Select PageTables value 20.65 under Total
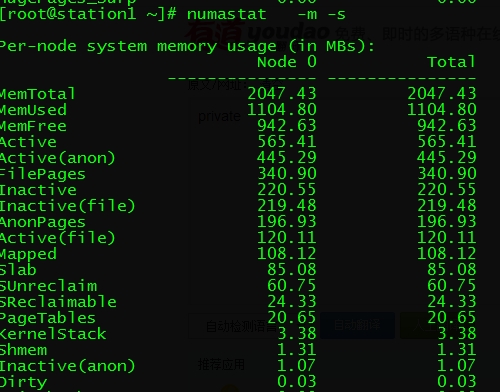Screen dimensions: 500x392 tap(452, 318)
